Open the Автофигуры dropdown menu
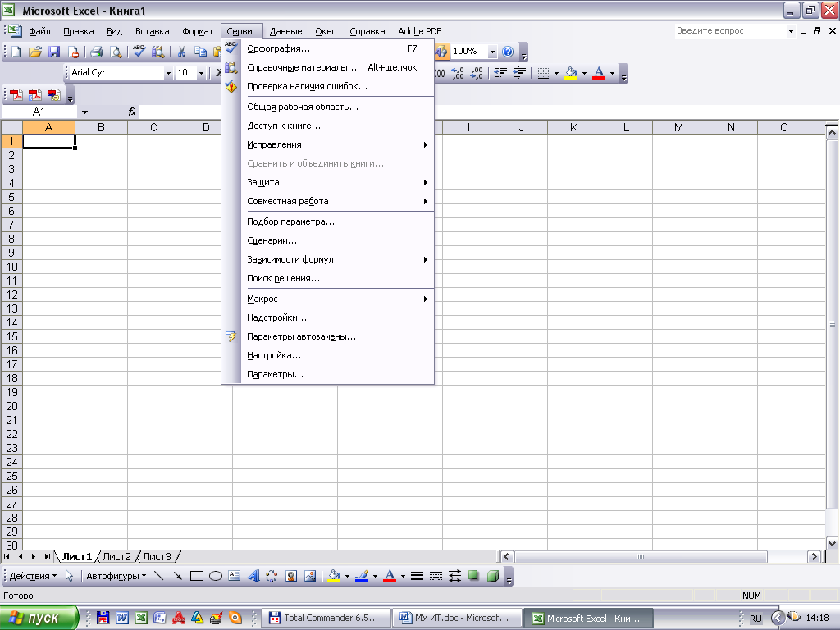 click(x=116, y=576)
